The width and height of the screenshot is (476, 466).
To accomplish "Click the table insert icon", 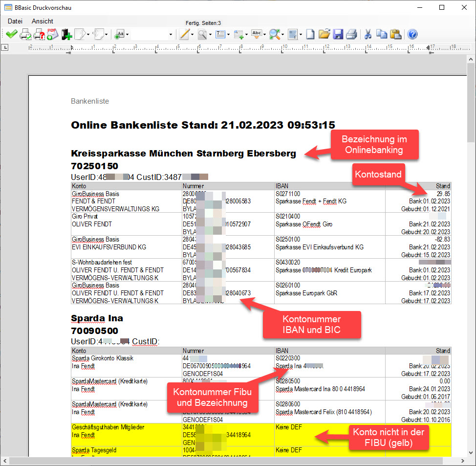I will [x=238, y=35].
